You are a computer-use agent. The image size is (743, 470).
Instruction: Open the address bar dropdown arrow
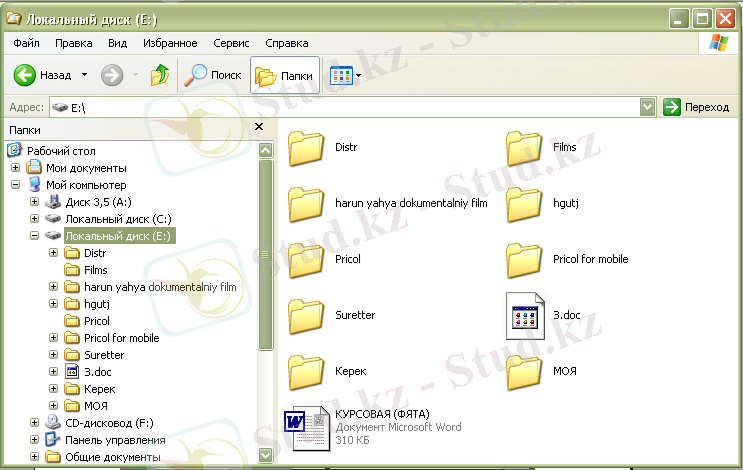(647, 106)
